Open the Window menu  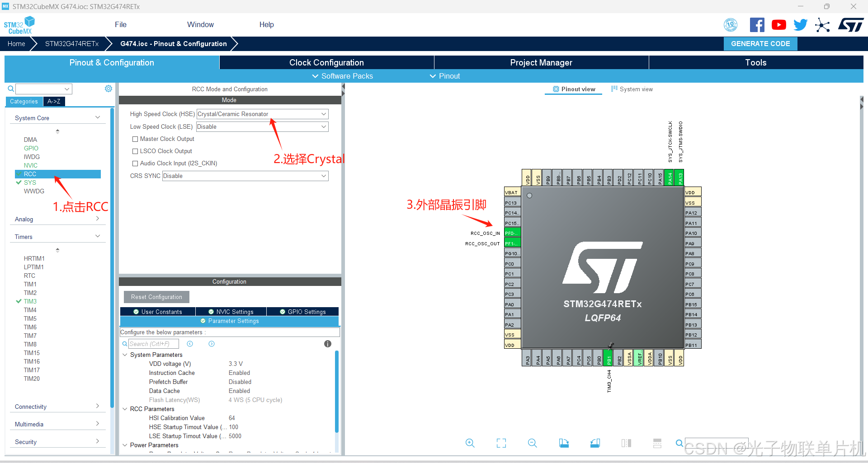pyautogui.click(x=200, y=24)
